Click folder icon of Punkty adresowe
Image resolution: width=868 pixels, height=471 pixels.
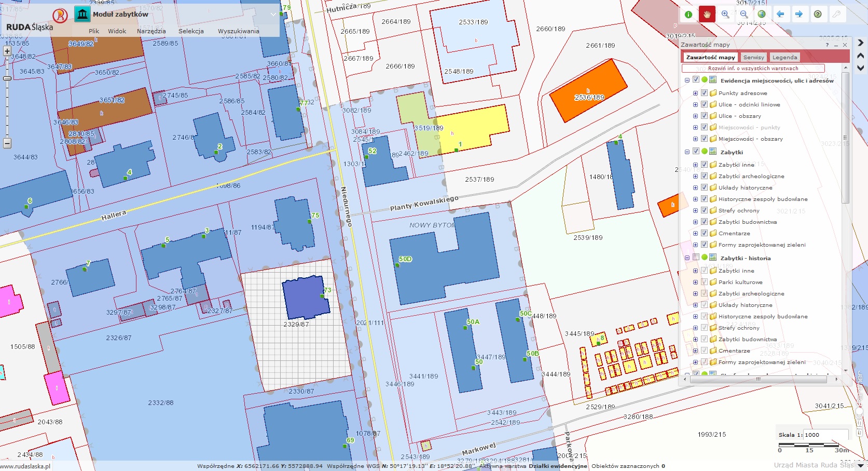pyautogui.click(x=713, y=93)
